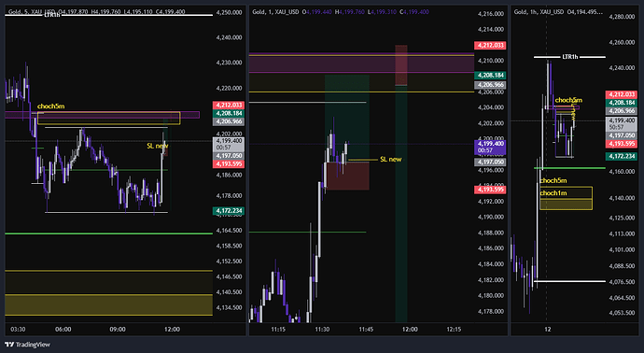This screenshot has height=353, width=644.
Task: Click the 4,212.033 red price label in 1h chart
Action: (x=621, y=94)
